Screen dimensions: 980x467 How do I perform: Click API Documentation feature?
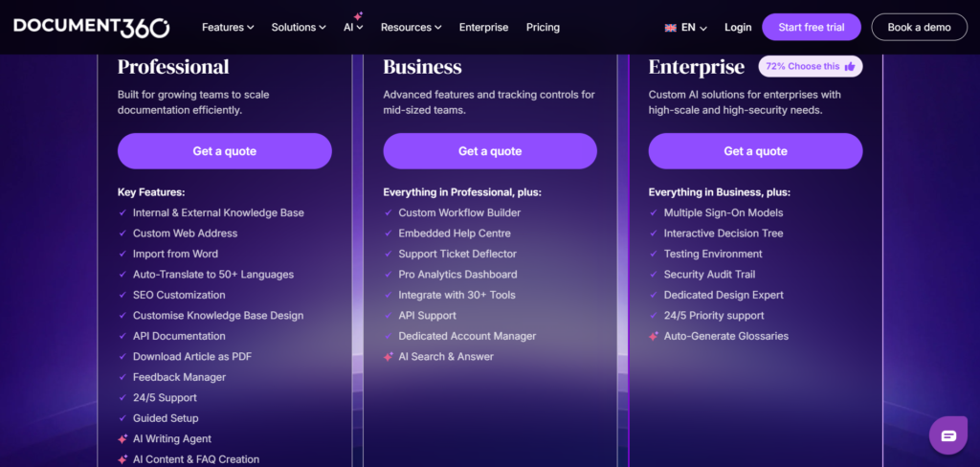[x=179, y=336]
